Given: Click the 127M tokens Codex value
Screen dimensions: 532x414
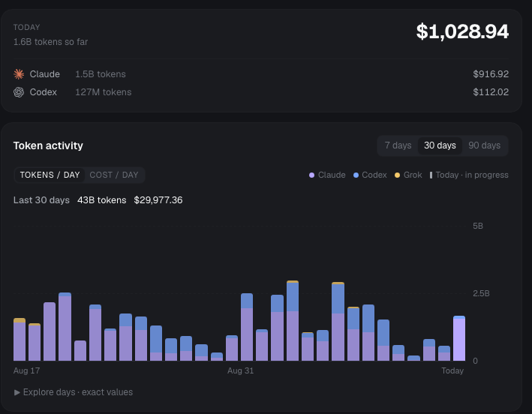Looking at the screenshot, I should tap(103, 92).
